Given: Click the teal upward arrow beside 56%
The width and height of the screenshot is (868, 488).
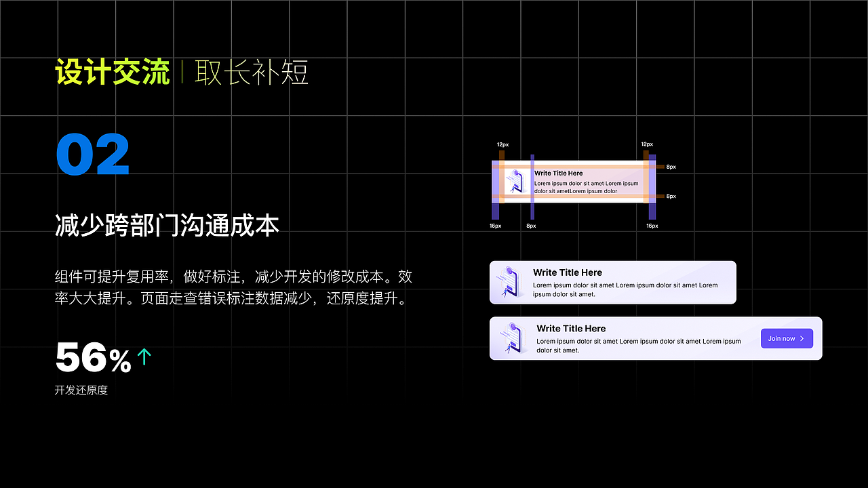Looking at the screenshot, I should (144, 357).
